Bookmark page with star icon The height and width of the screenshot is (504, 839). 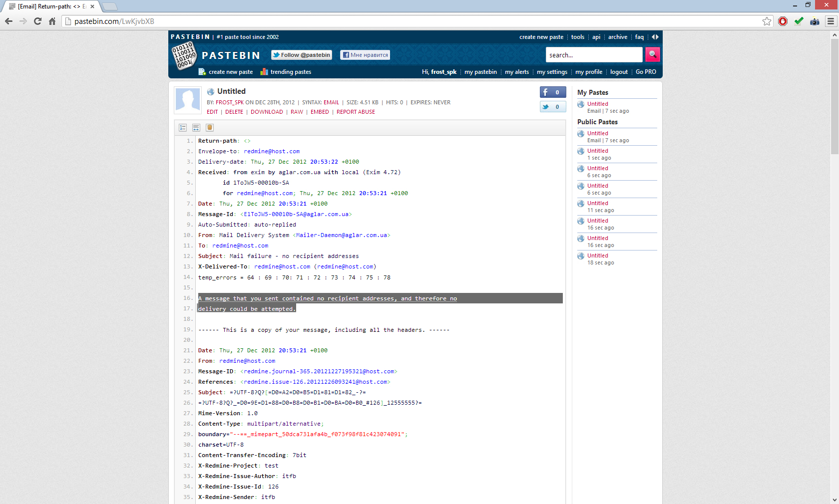coord(767,21)
